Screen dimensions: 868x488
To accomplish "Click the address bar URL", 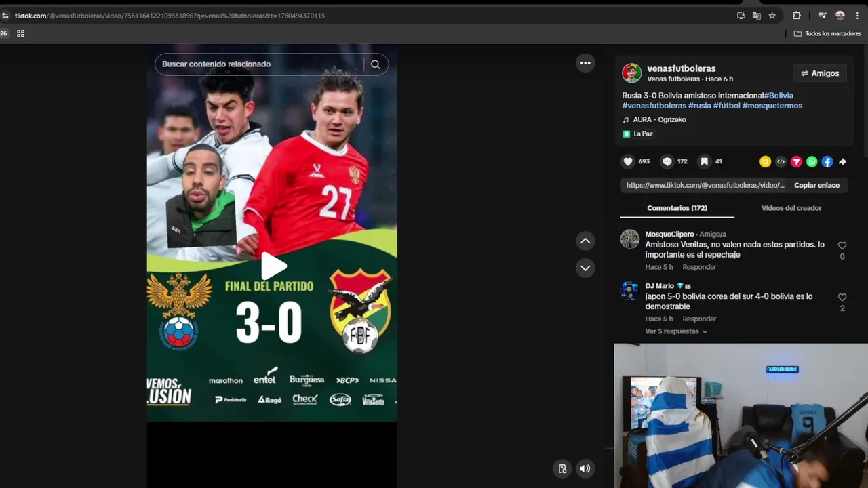I will pos(170,16).
